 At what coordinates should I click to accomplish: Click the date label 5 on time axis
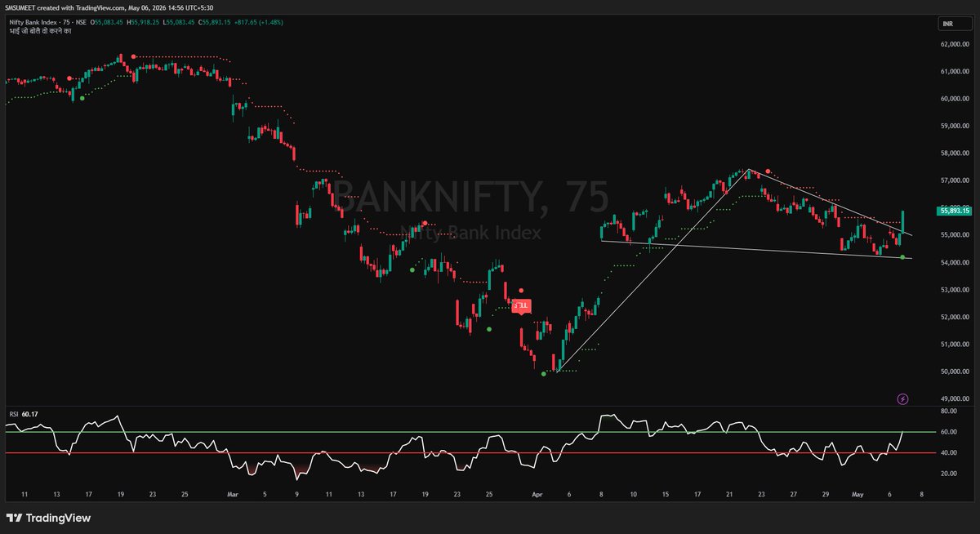tap(265, 495)
